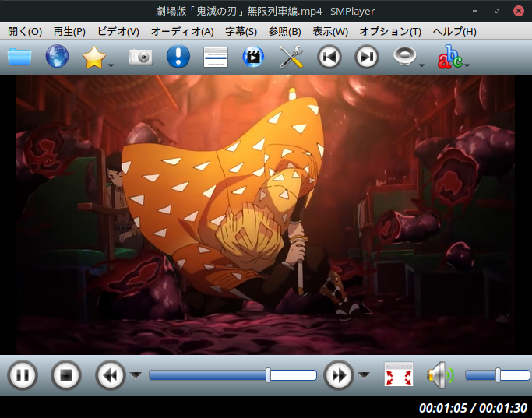This screenshot has height=418, width=532.
Task: Open the rewind options dropdown arrow
Action: (136, 375)
